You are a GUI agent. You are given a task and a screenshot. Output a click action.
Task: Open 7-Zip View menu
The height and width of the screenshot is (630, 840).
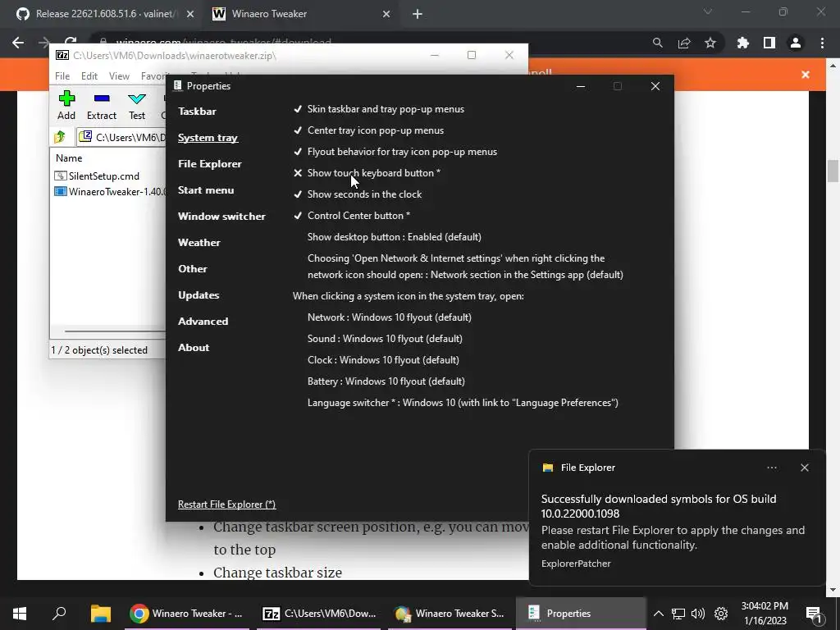point(119,76)
